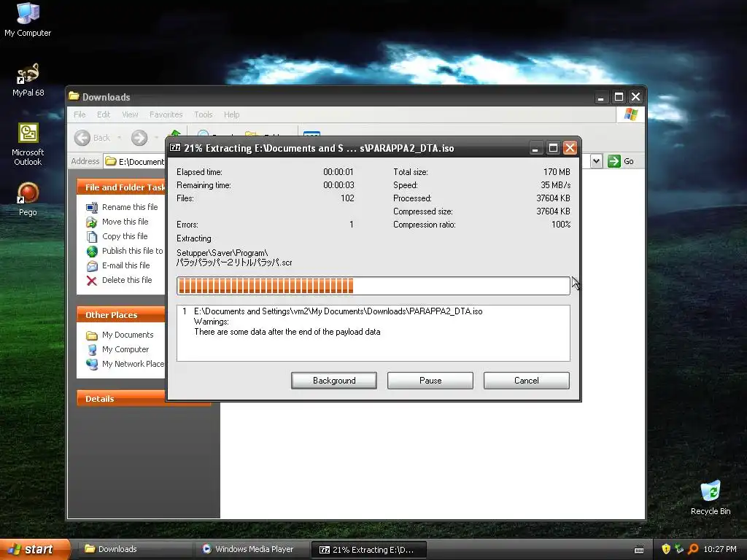Image resolution: width=747 pixels, height=560 pixels.
Task: Click the Back arrow in Explorer toolbar
Action: 82,138
